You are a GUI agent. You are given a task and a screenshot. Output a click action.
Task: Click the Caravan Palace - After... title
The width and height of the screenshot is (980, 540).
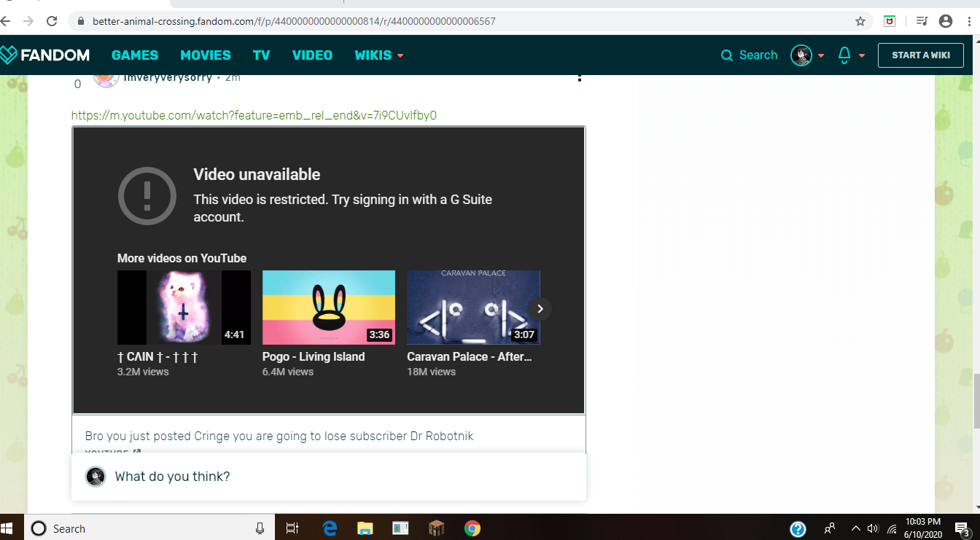pyautogui.click(x=470, y=356)
